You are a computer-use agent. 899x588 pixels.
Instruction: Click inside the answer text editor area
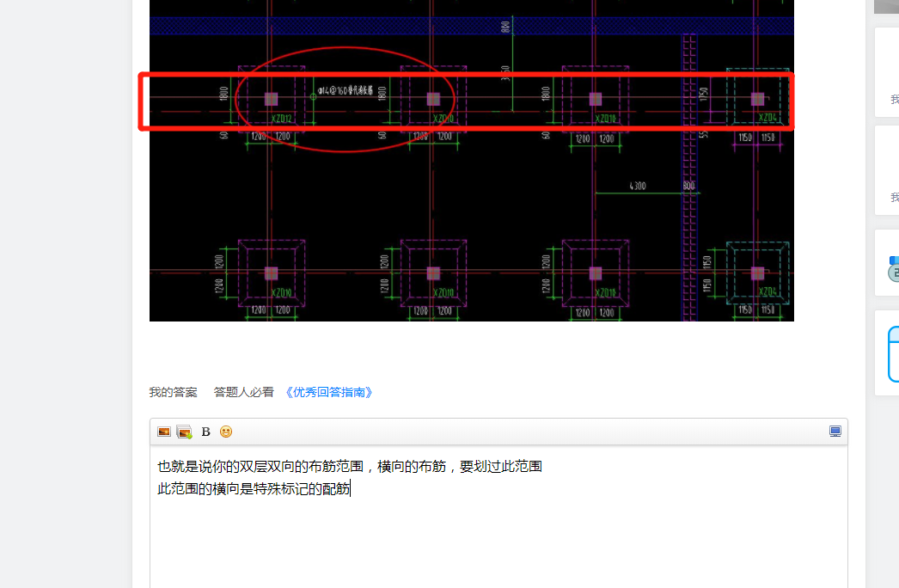pos(498,517)
